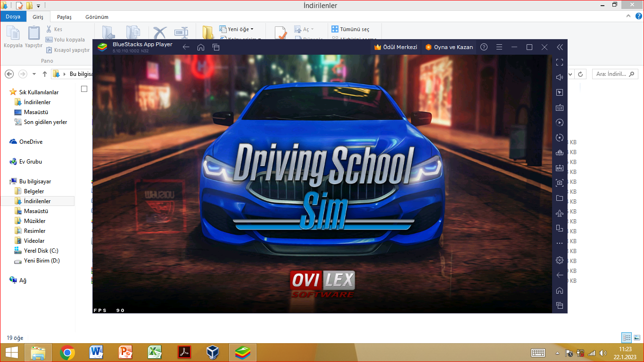Open the Dosya tab in Explorer
The height and width of the screenshot is (362, 644).
[13, 16]
